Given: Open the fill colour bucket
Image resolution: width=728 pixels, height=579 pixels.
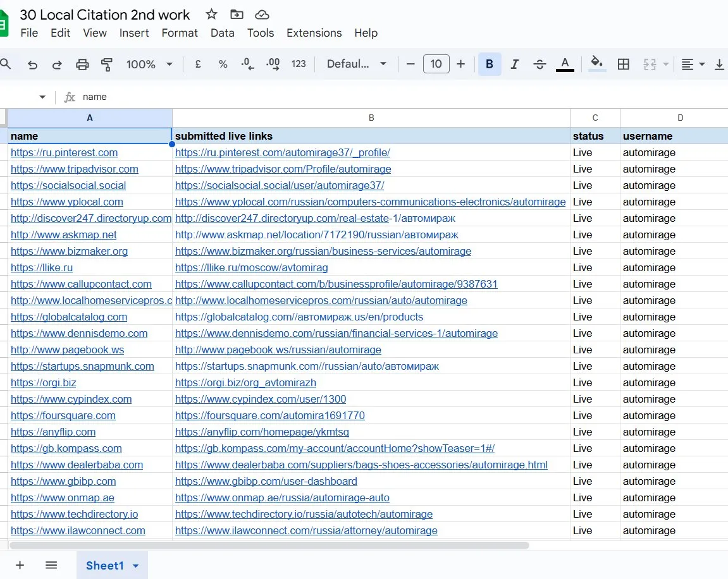Looking at the screenshot, I should pos(596,64).
